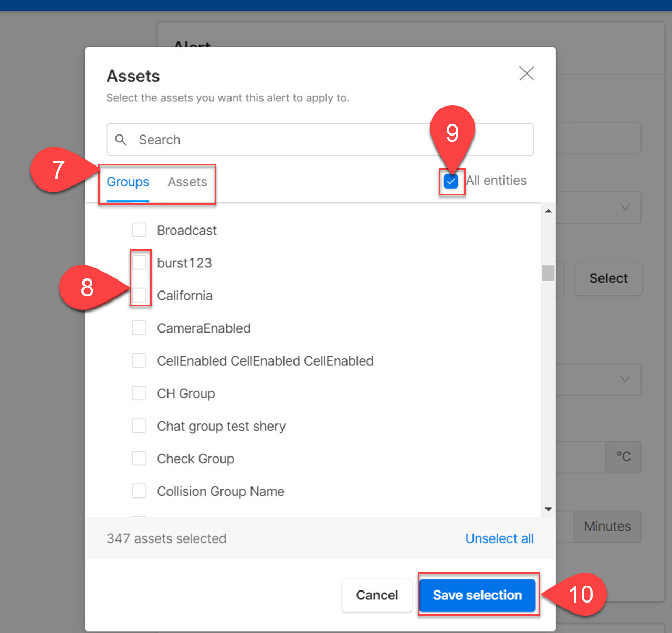Switch to the Groups tab

point(128,182)
